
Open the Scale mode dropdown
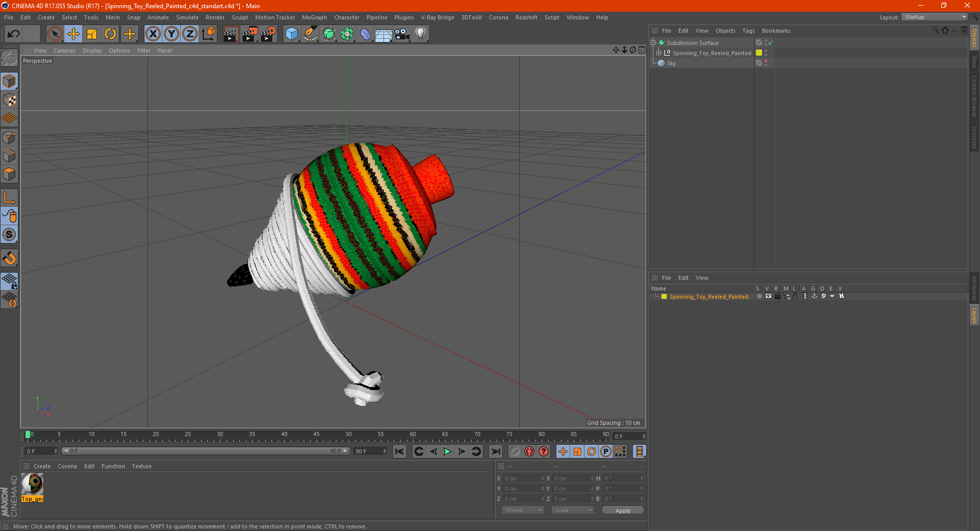click(573, 510)
